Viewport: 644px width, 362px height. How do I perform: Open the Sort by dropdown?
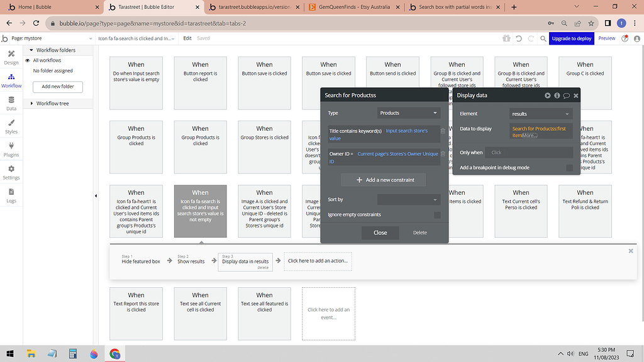click(409, 200)
